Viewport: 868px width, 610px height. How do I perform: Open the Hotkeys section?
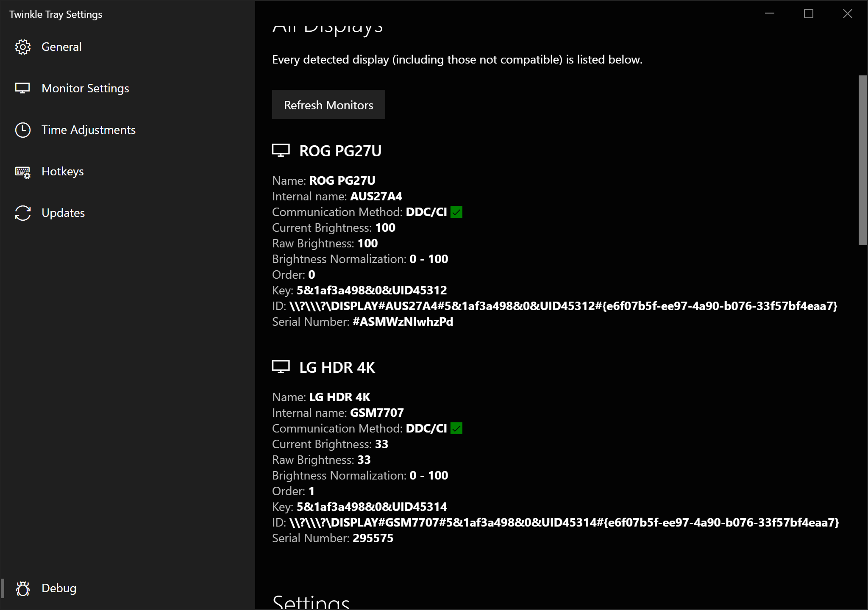tap(63, 172)
